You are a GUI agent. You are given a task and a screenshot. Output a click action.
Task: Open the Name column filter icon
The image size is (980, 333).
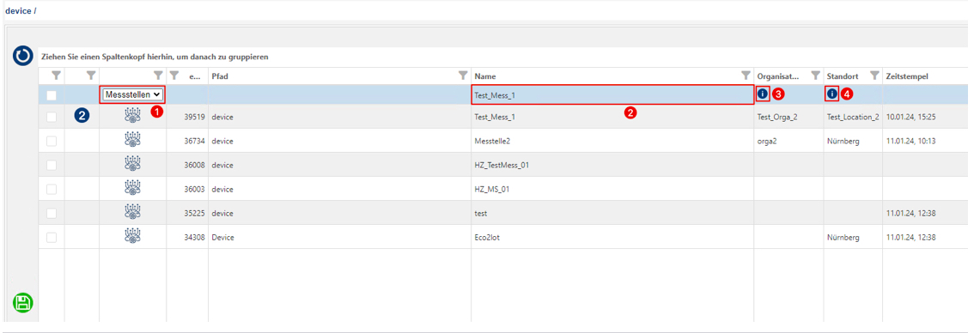(x=746, y=76)
